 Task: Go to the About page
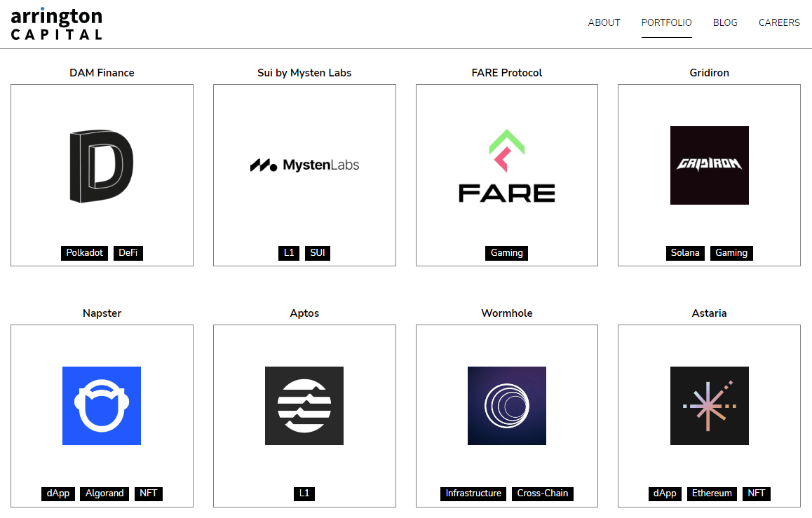[x=604, y=22]
